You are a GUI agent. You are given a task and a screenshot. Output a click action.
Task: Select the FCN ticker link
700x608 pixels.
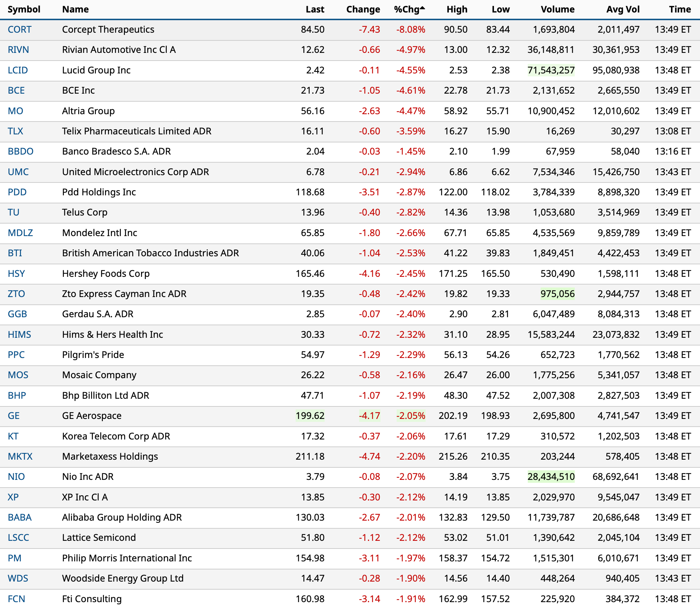click(17, 599)
